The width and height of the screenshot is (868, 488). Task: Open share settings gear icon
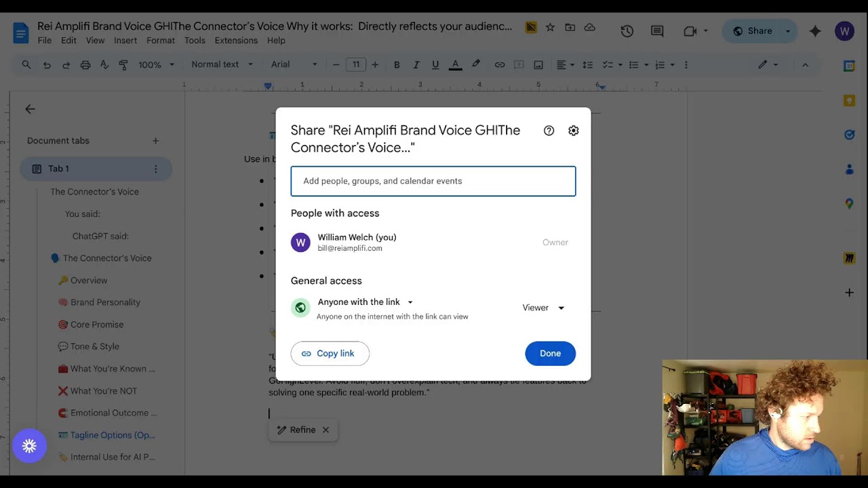tap(574, 131)
